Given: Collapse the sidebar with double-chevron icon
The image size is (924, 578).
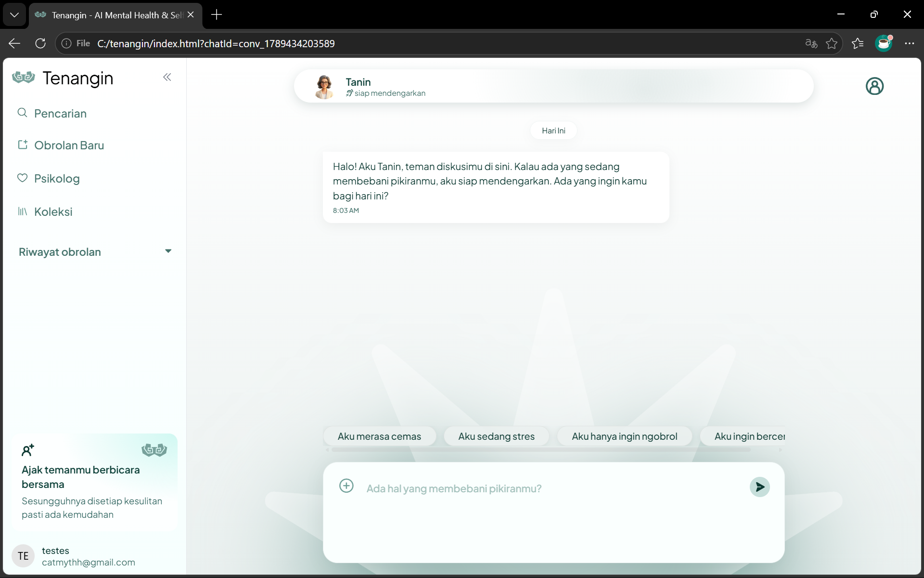Looking at the screenshot, I should (167, 77).
